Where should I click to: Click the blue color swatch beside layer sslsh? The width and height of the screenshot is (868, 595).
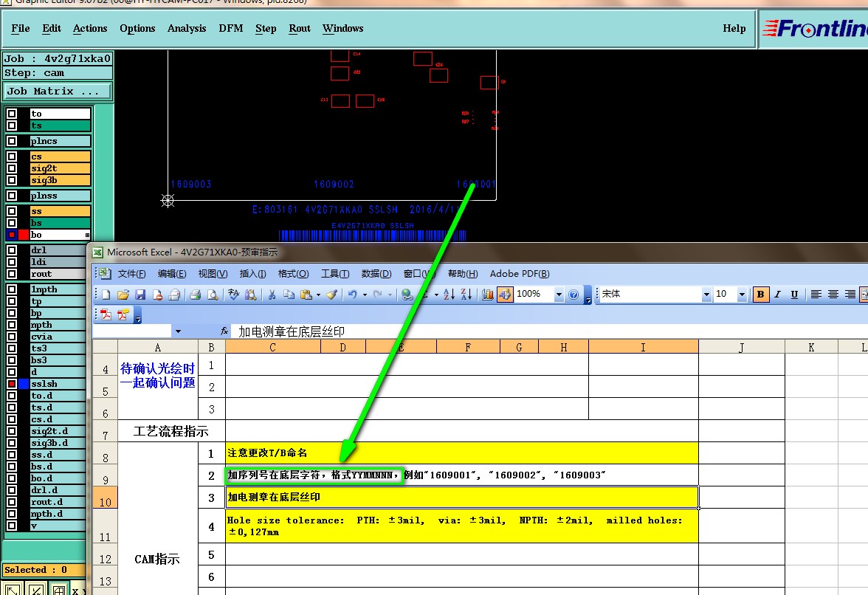pyautogui.click(x=24, y=384)
